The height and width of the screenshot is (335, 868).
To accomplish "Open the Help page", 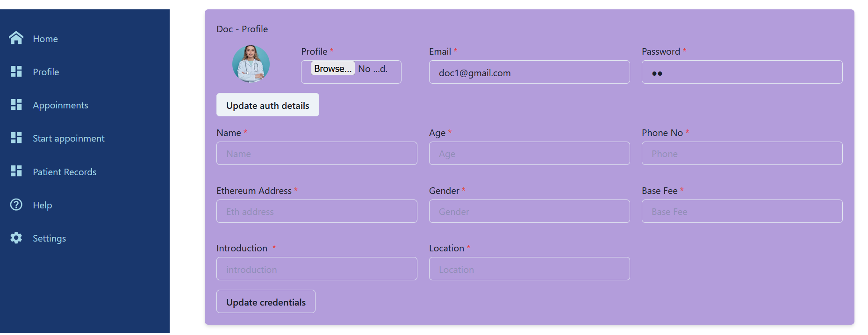I will coord(42,205).
